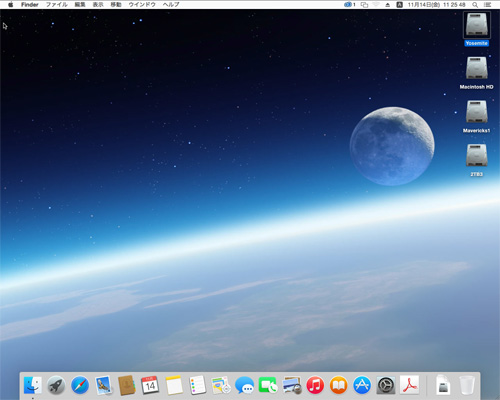The image size is (500, 400).
Task: Select the Yosemite drive on desktop
Action: (477, 25)
